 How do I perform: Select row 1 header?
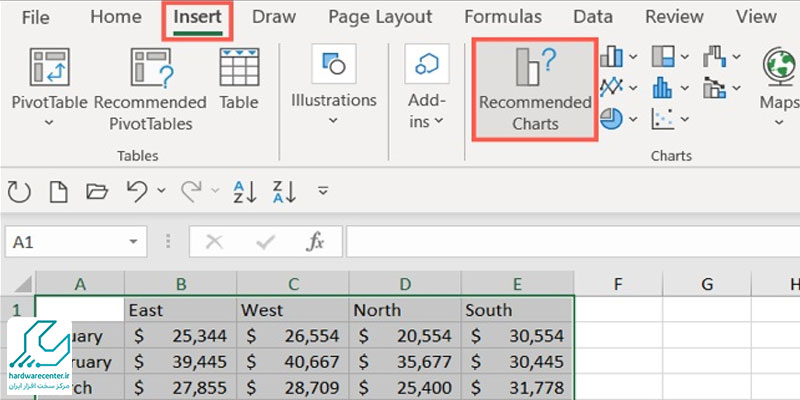(17, 310)
